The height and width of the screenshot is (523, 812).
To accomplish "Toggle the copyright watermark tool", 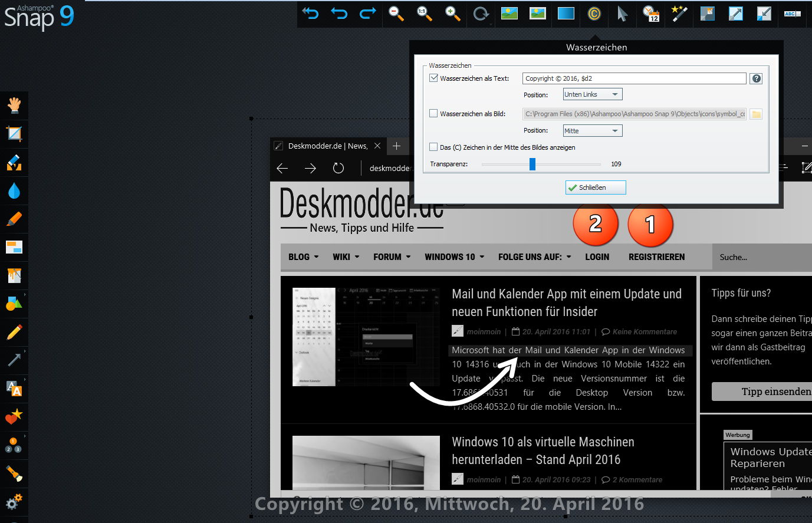I will 594,13.
